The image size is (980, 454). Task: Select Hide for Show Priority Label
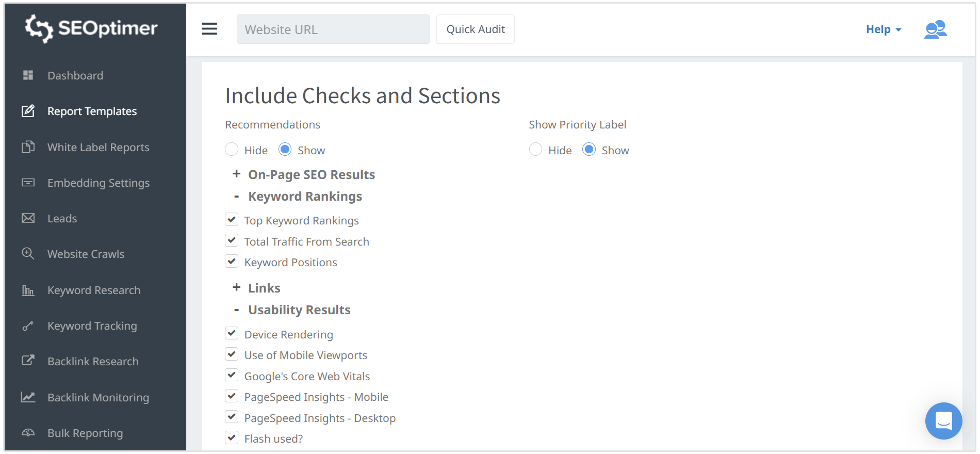(x=535, y=150)
